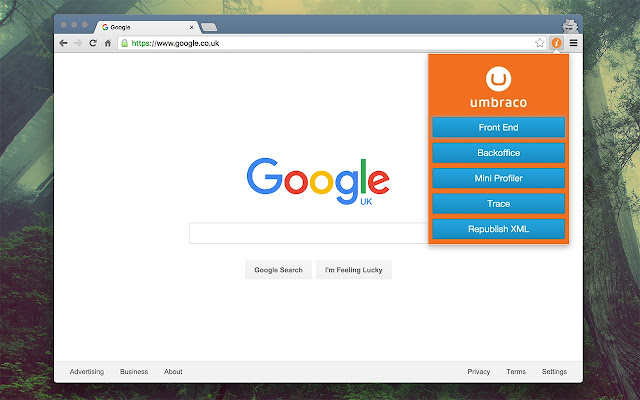Image resolution: width=640 pixels, height=400 pixels.
Task: Click the Front End button
Action: click(x=498, y=127)
